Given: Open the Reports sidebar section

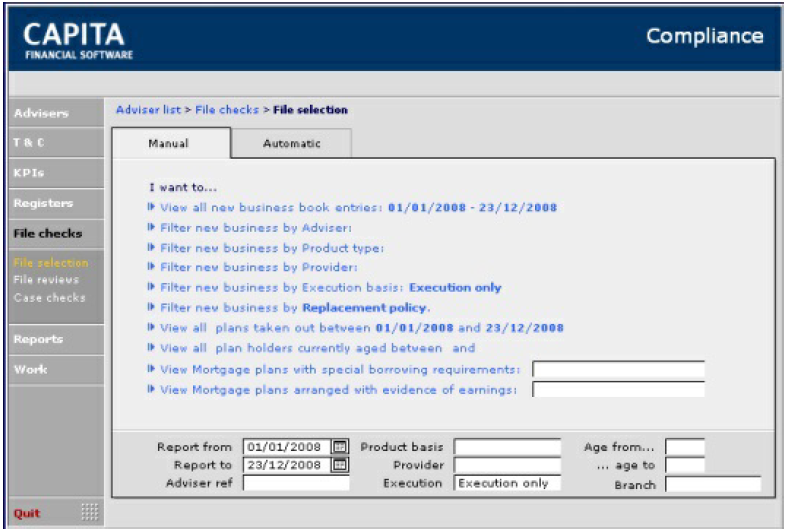Looking at the screenshot, I should click(x=56, y=339).
